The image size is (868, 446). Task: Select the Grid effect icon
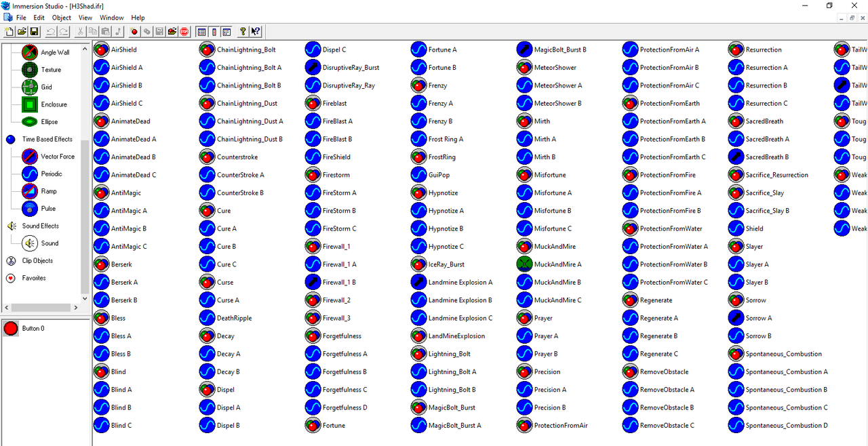pos(30,87)
